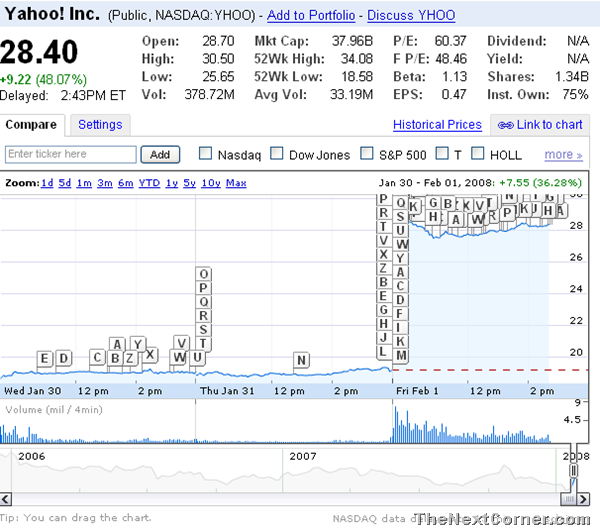Viewport: 600px width, 532px height.
Task: Select the E news flag on Wednesday Jan 30
Action: pos(45,358)
